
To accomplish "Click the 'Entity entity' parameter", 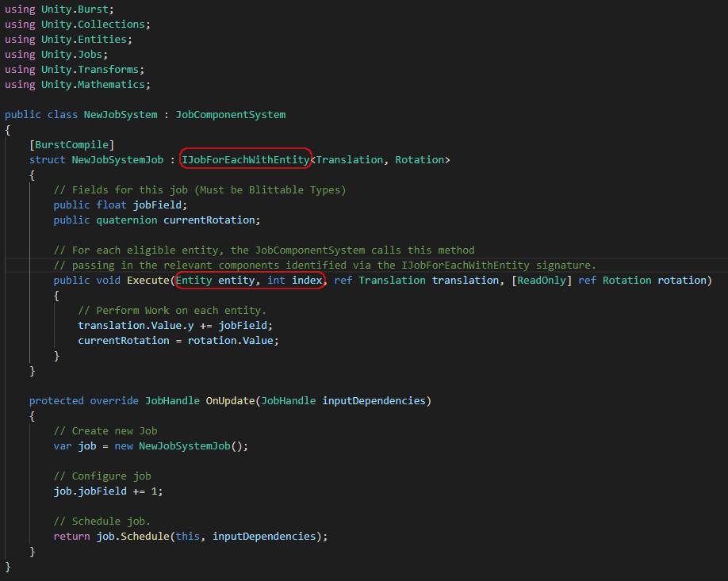I will pyautogui.click(x=215, y=281).
